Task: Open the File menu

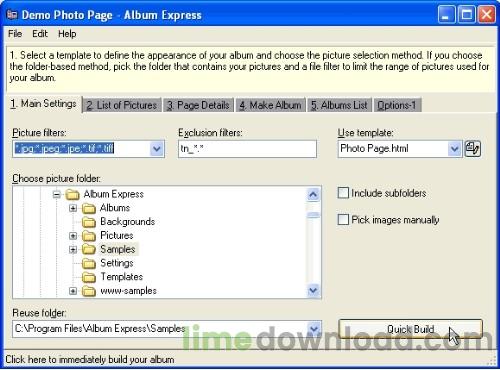Action: coord(15,34)
